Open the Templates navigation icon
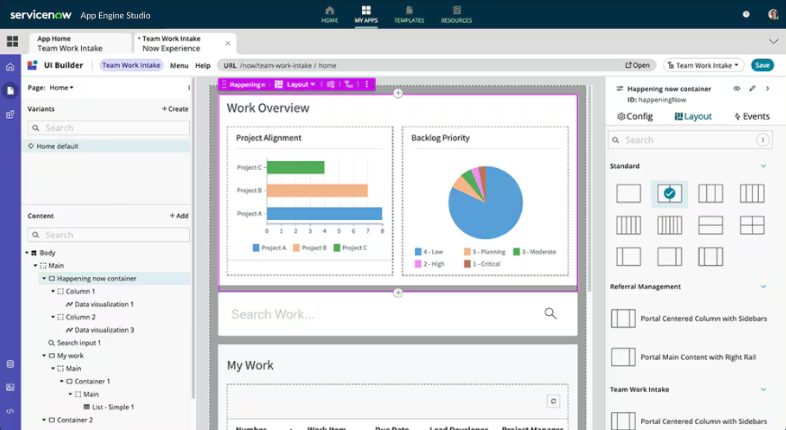The height and width of the screenshot is (430, 786). pyautogui.click(x=409, y=15)
